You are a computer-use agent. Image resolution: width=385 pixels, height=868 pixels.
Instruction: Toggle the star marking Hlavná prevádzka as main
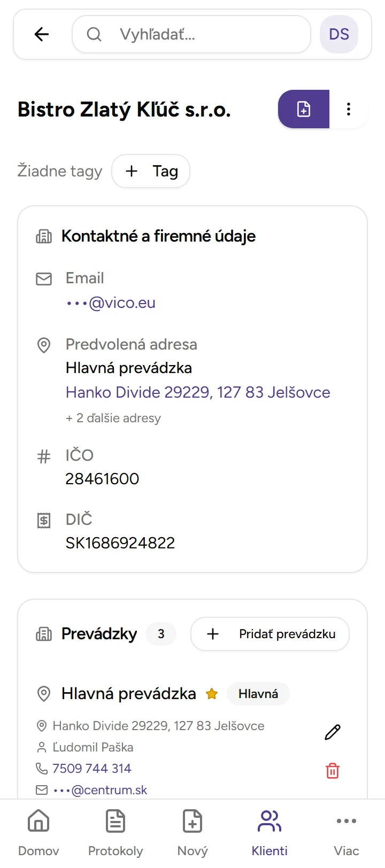[x=212, y=693]
